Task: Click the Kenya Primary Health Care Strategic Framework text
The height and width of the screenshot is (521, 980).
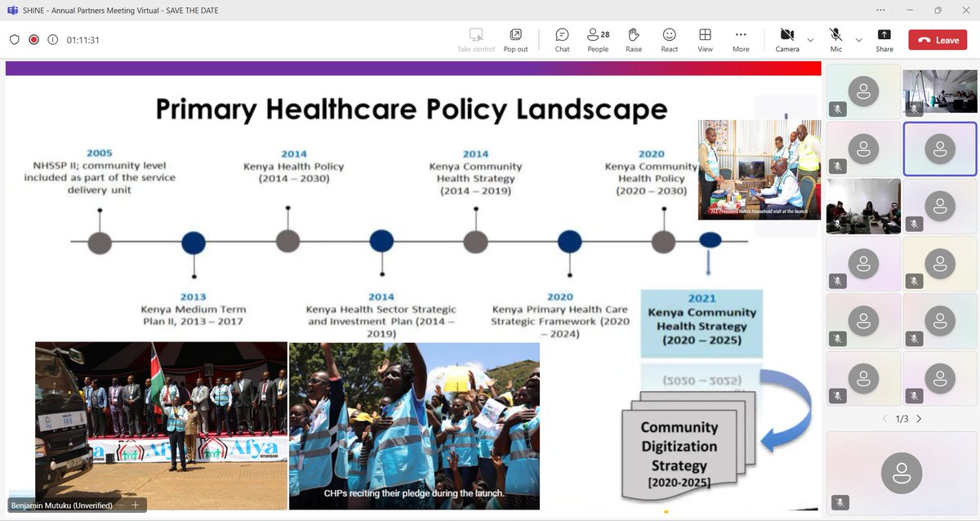Action: (x=560, y=322)
